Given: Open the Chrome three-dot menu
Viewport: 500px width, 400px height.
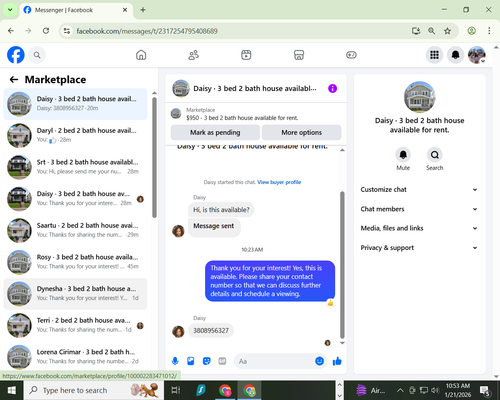Looking at the screenshot, I should tap(489, 31).
